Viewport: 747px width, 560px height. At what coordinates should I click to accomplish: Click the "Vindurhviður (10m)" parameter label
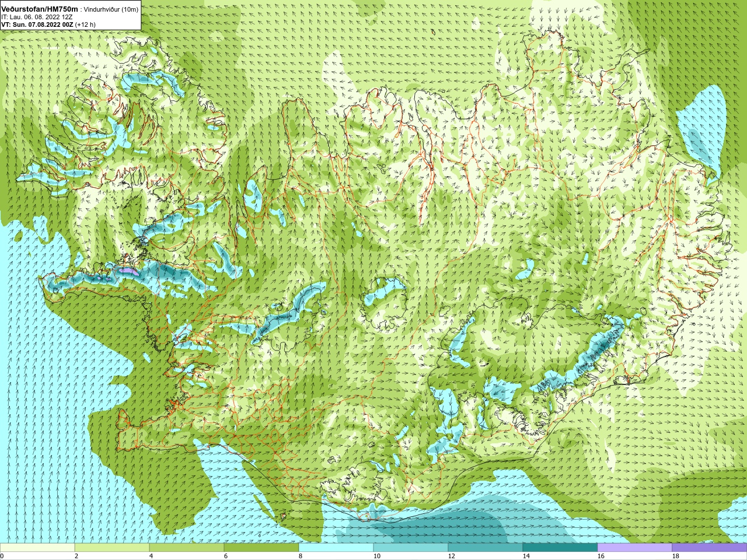point(111,9)
